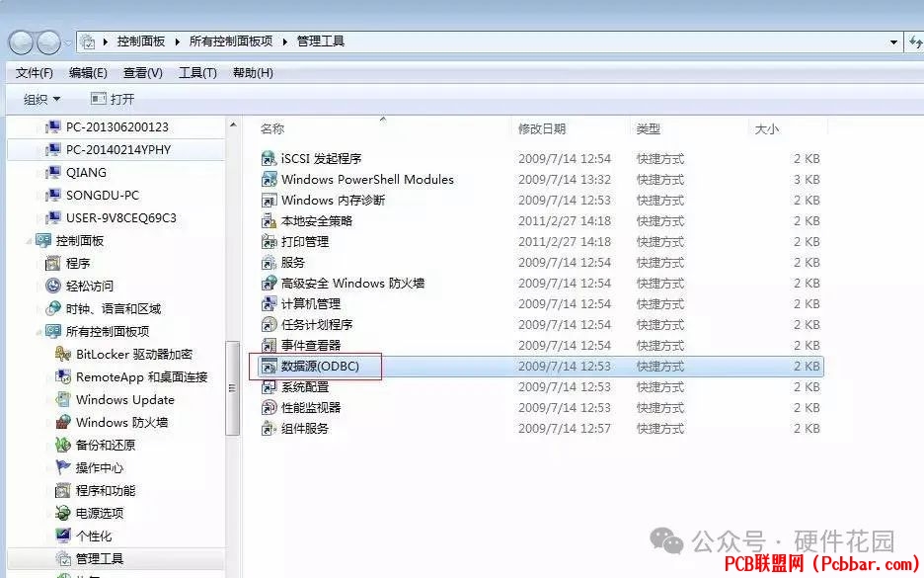This screenshot has width=924, height=578.
Task: Select the 计算机管理 shortcut icon
Action: point(269,303)
